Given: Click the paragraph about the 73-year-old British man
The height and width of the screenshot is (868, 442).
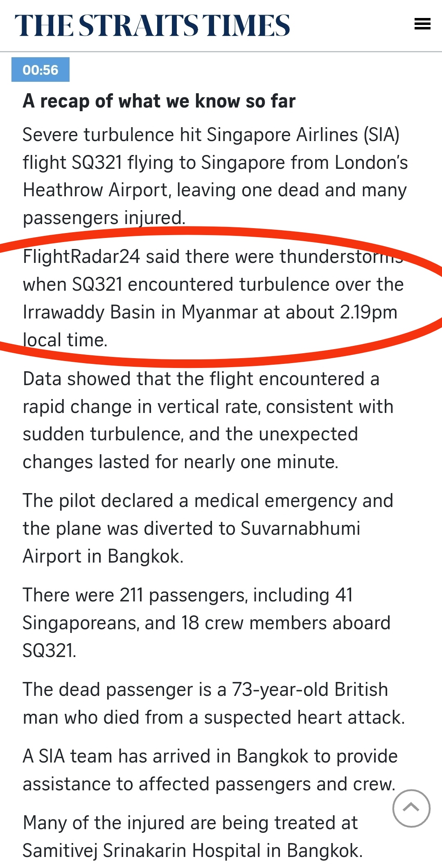Looking at the screenshot, I should click(214, 703).
